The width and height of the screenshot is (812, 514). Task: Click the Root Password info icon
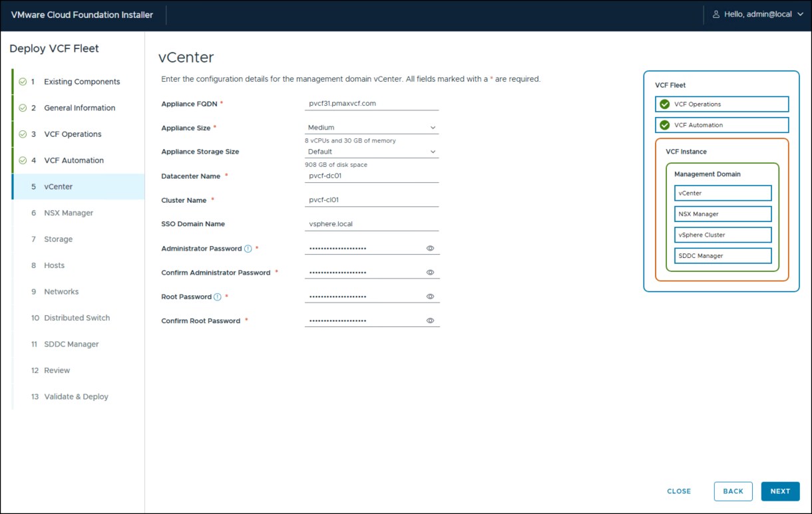218,297
